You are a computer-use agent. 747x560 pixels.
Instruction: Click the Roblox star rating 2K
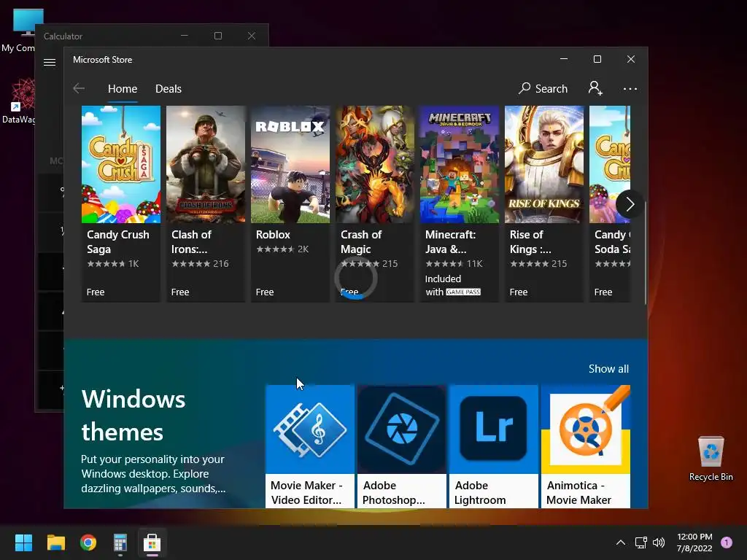[282, 249]
